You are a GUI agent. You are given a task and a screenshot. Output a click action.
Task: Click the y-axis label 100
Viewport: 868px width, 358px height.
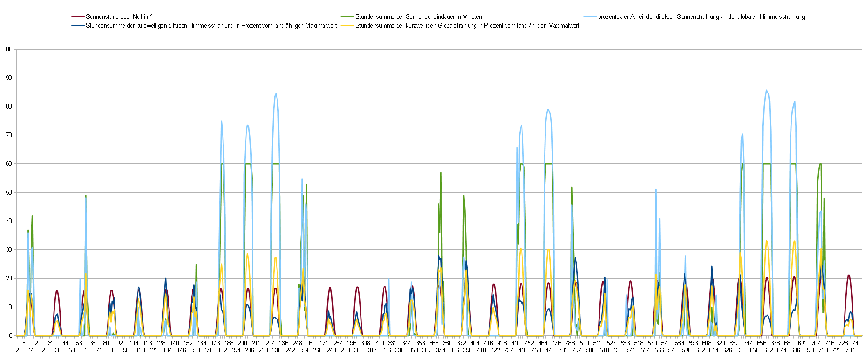[8, 49]
